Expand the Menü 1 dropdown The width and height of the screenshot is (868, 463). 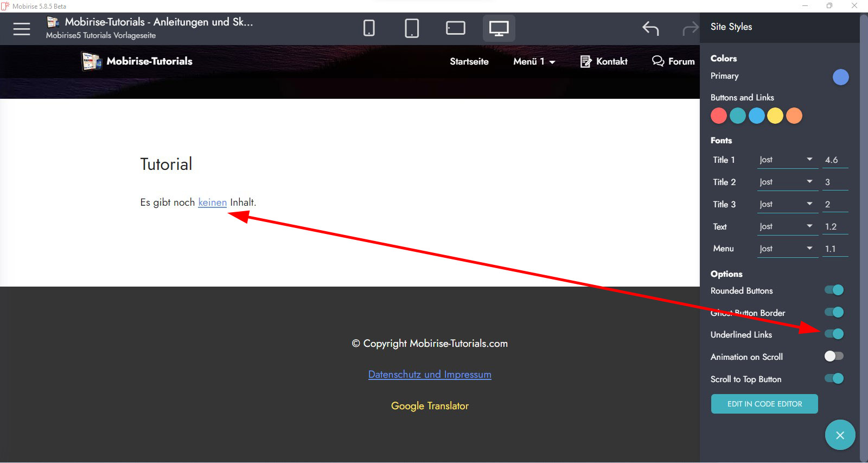(x=534, y=61)
